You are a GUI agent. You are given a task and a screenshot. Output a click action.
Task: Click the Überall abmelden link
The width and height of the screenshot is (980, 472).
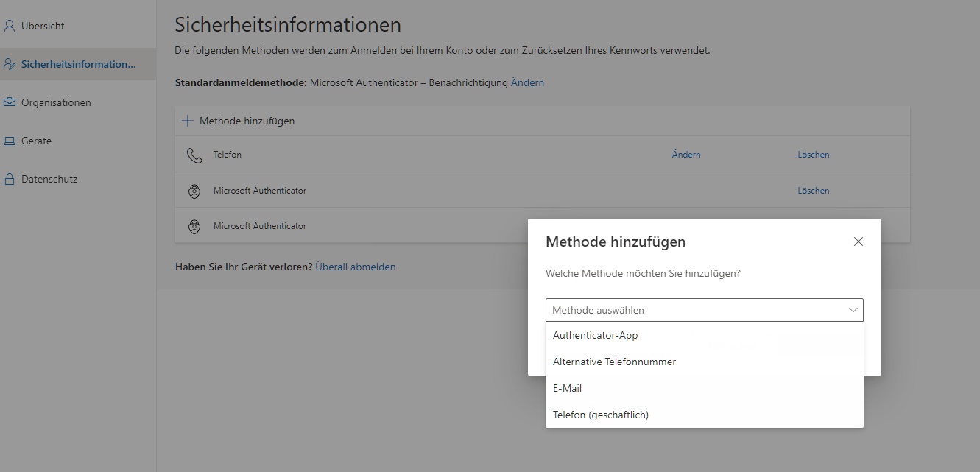(x=356, y=267)
